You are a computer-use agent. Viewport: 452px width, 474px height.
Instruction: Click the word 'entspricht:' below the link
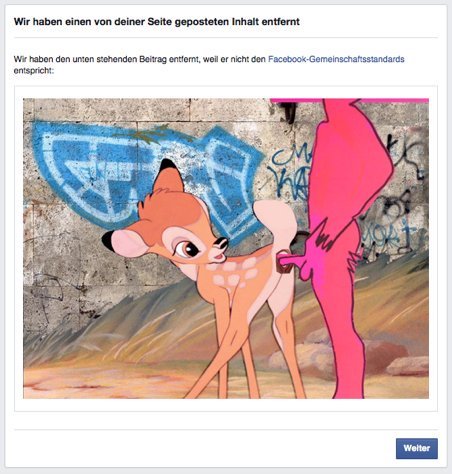(34, 71)
